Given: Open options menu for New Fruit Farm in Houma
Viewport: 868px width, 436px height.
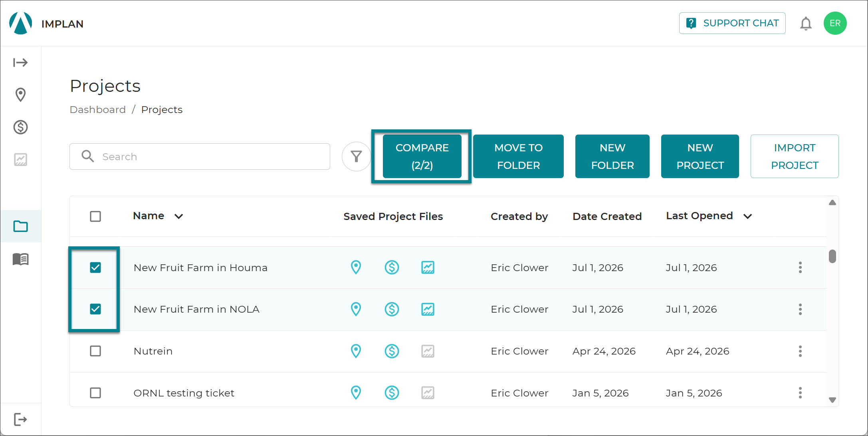Looking at the screenshot, I should point(800,268).
